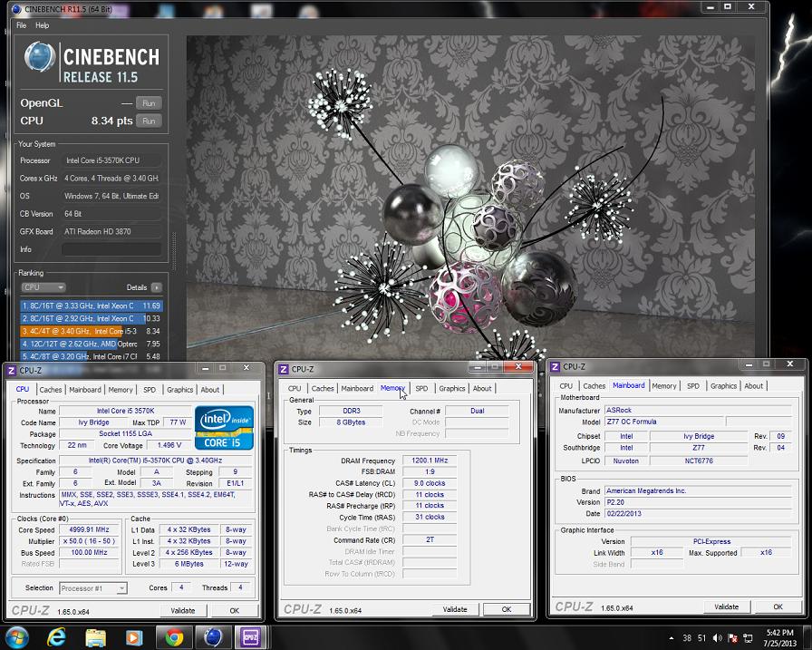812x650 pixels.
Task: Expand ranking Details arrow
Action: 157,287
